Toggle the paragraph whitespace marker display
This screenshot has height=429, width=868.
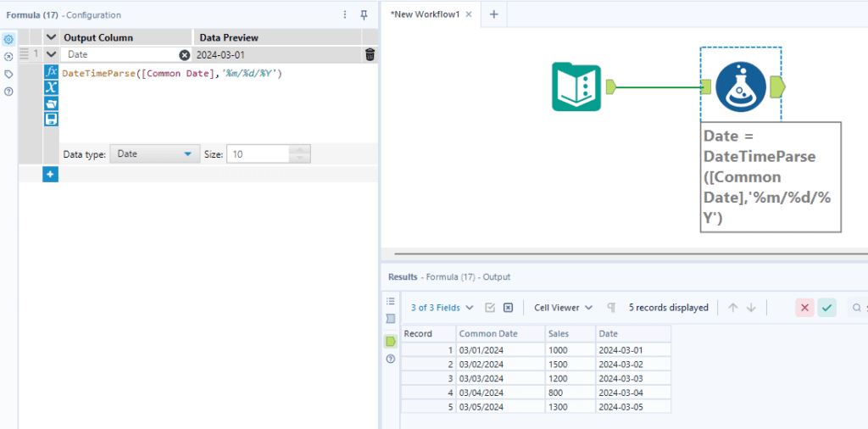coord(611,308)
